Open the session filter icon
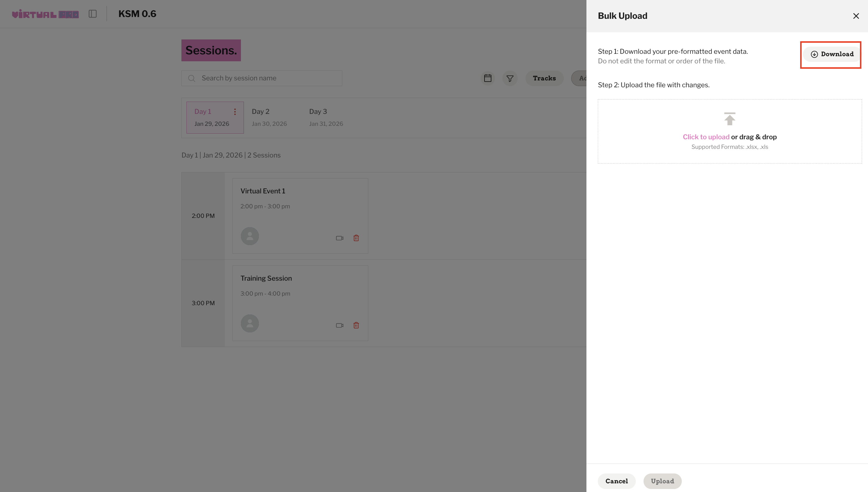Image resolution: width=868 pixels, height=492 pixels. tap(510, 78)
